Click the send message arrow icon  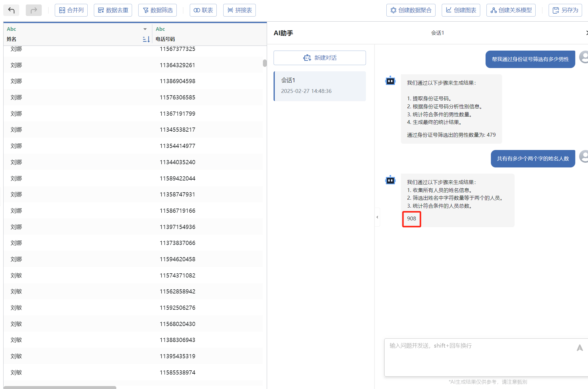(579, 348)
